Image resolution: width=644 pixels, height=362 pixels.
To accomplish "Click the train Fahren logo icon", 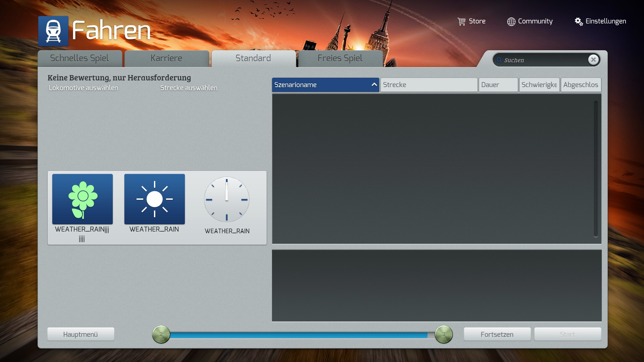I will click(x=53, y=31).
